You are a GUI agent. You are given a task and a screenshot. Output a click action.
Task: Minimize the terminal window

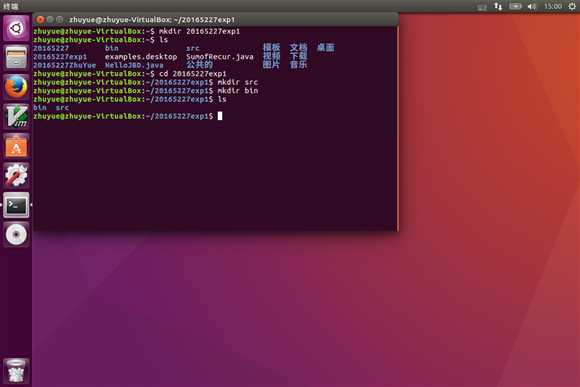click(x=50, y=19)
